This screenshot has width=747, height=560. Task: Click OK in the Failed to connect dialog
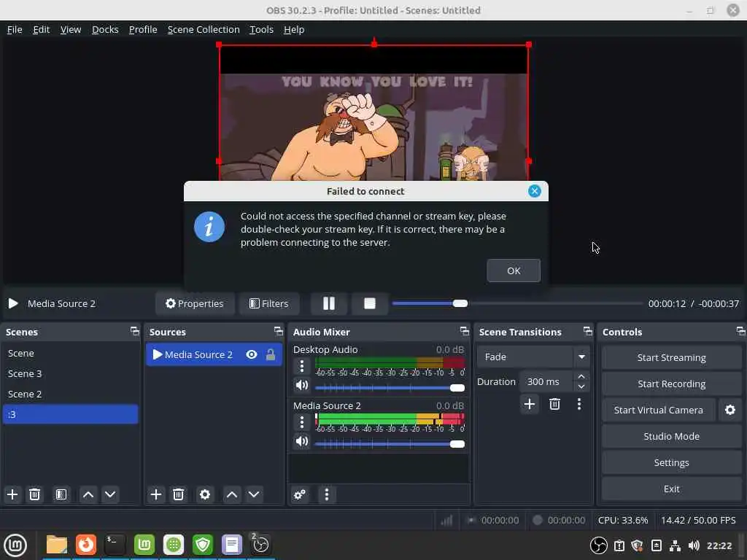click(514, 271)
